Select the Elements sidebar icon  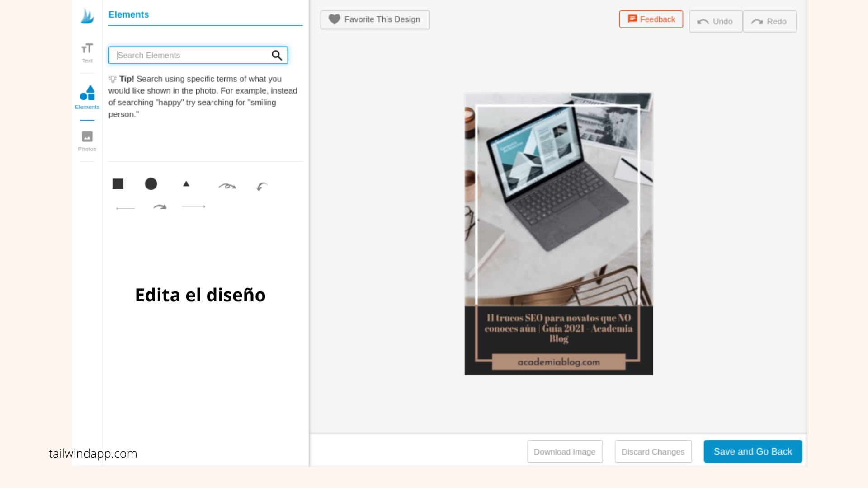click(87, 97)
